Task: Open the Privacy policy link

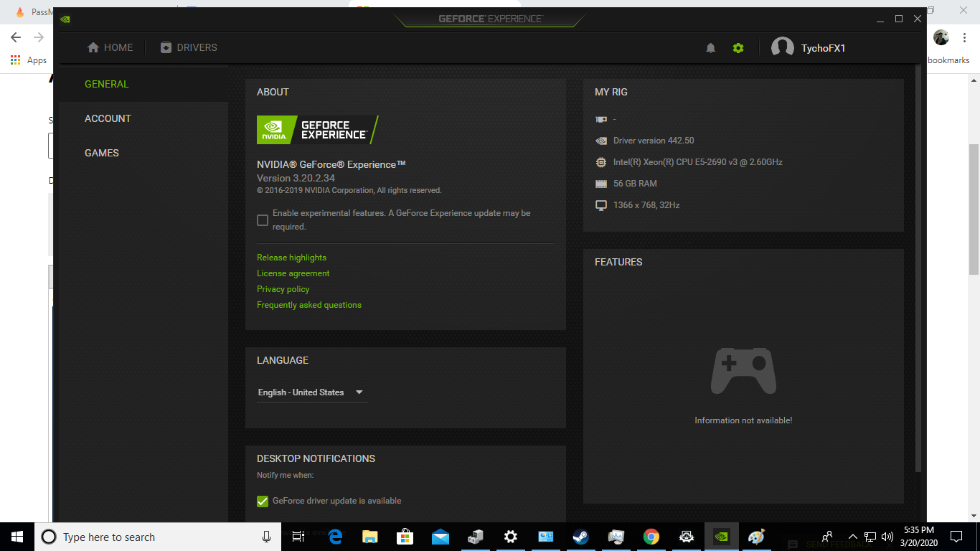Action: click(x=283, y=289)
